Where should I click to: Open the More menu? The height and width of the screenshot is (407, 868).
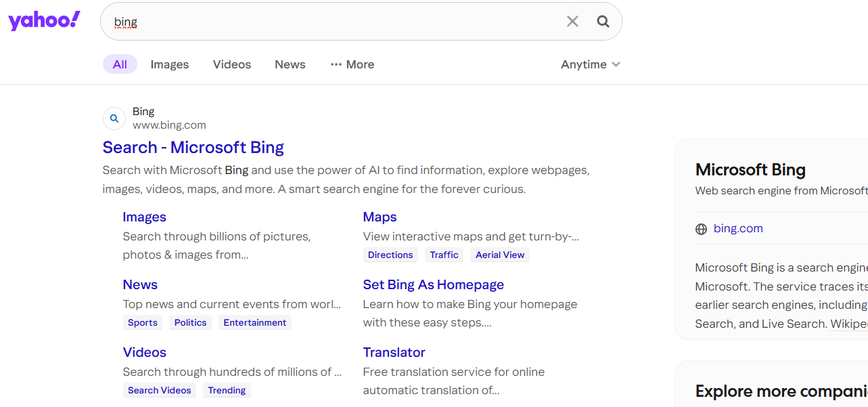pyautogui.click(x=352, y=64)
